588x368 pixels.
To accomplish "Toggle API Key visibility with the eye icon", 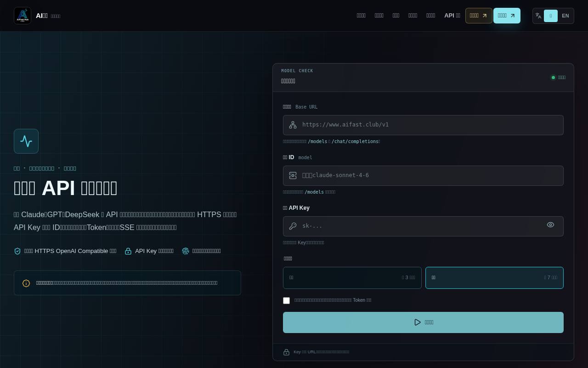I will pyautogui.click(x=550, y=225).
